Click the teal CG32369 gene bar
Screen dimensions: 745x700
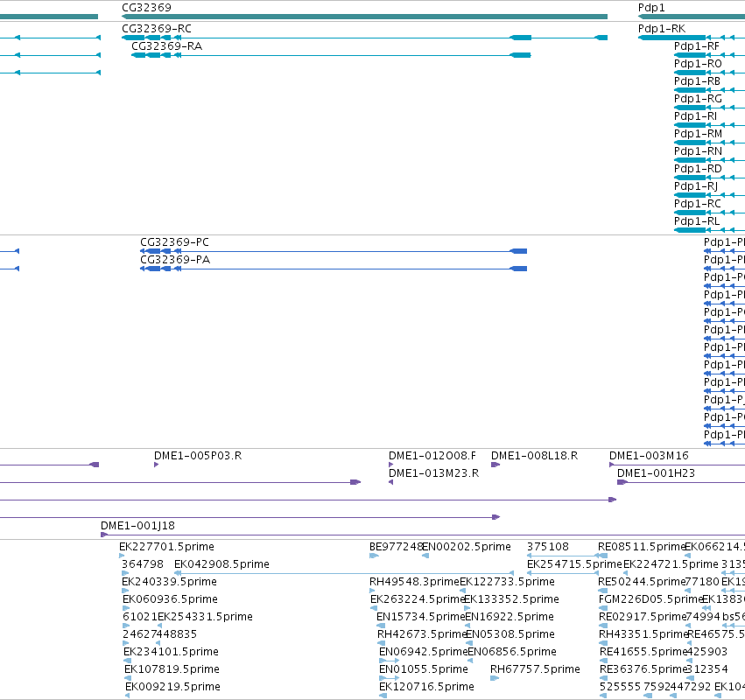click(x=364, y=17)
